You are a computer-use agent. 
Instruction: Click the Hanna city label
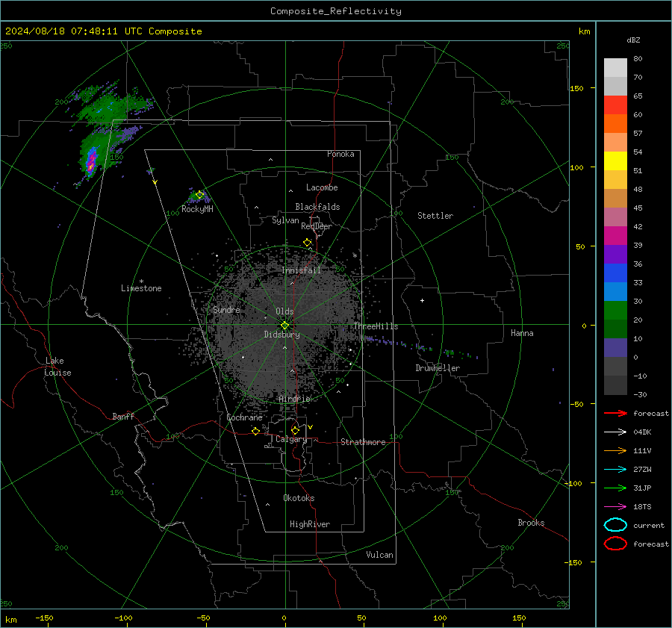point(522,333)
